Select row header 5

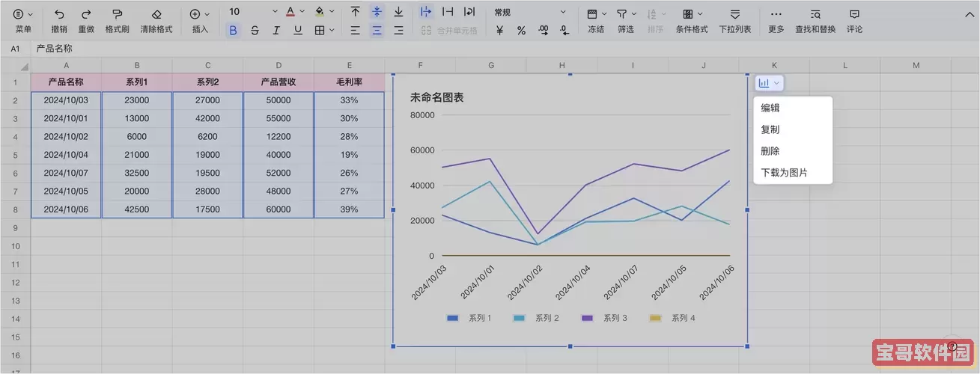click(x=15, y=155)
